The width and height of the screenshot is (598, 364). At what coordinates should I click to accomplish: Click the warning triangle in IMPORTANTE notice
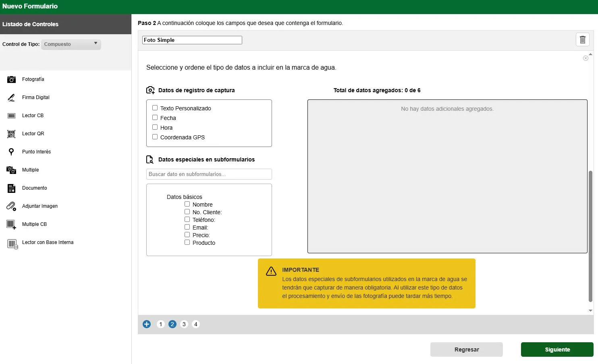[x=271, y=271]
